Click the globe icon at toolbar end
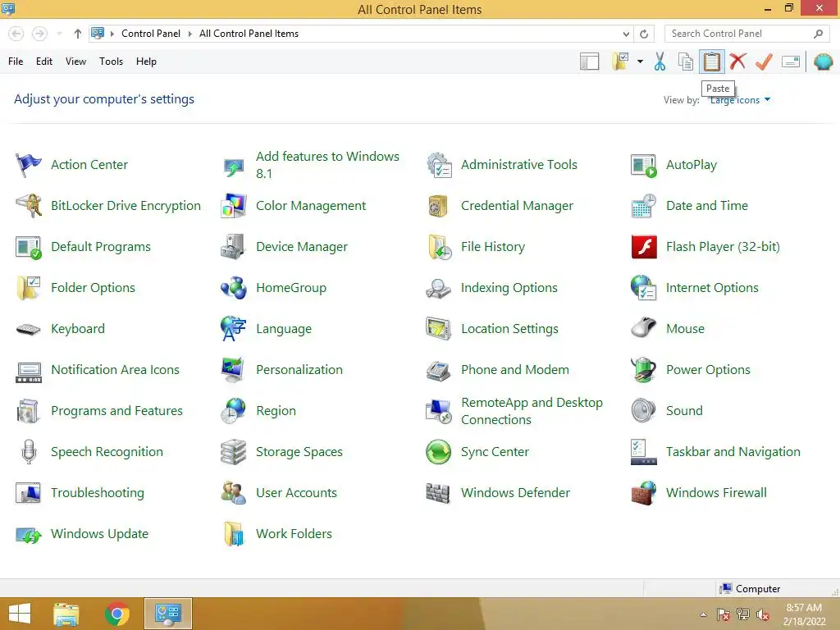 coord(823,62)
